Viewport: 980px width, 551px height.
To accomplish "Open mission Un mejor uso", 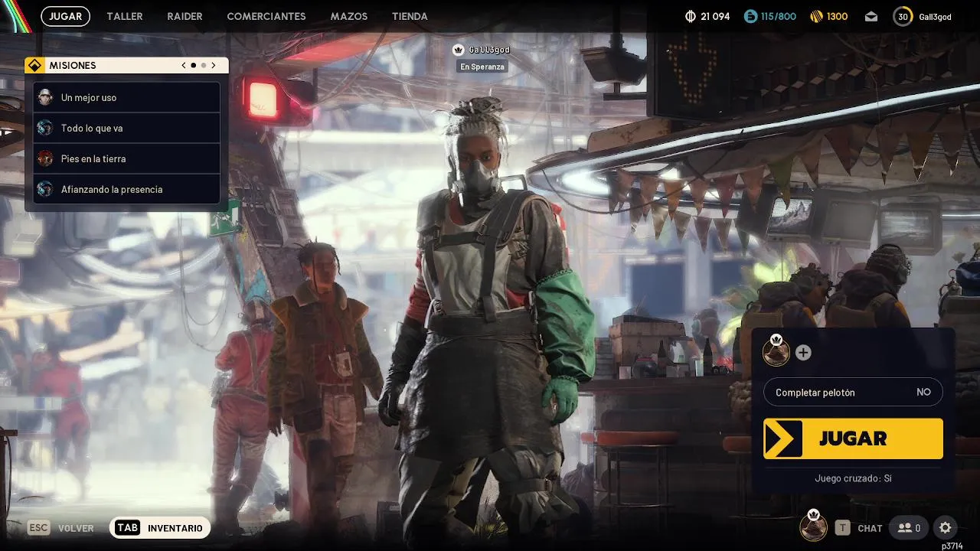I will [127, 97].
